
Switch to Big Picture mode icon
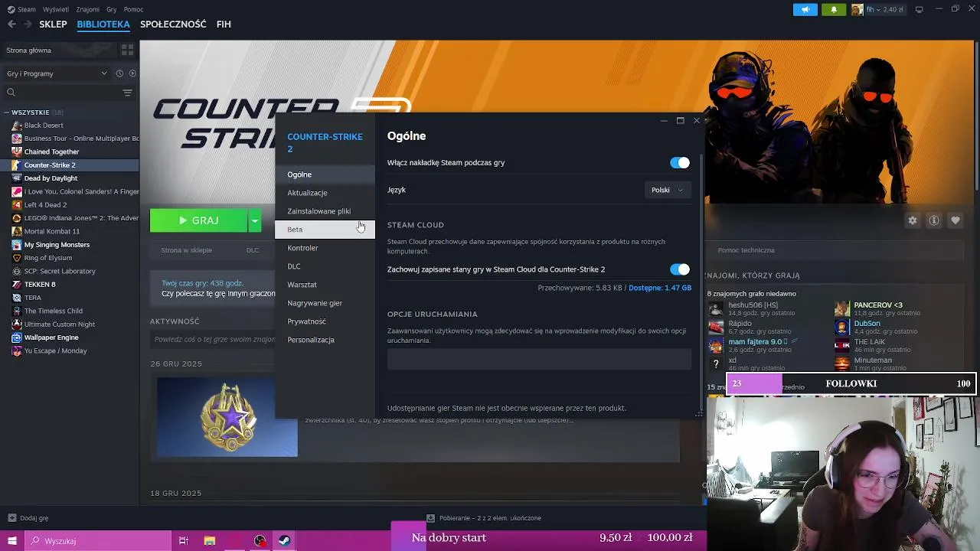[919, 9]
